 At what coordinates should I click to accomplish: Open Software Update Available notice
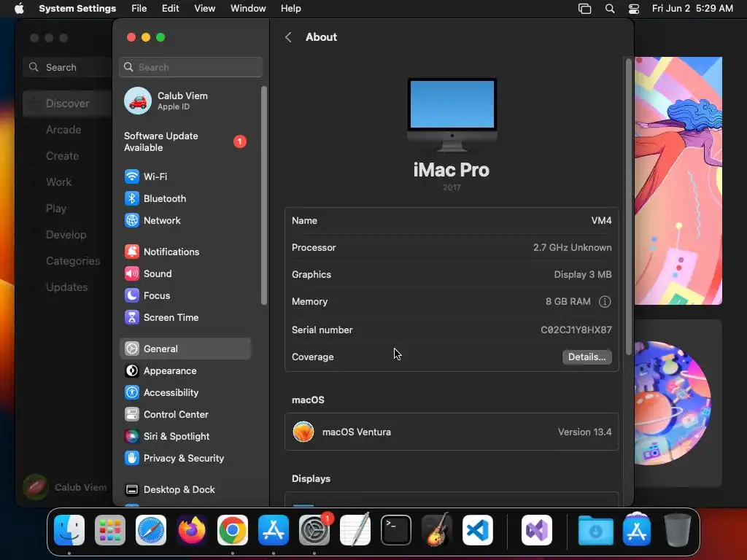coord(185,142)
